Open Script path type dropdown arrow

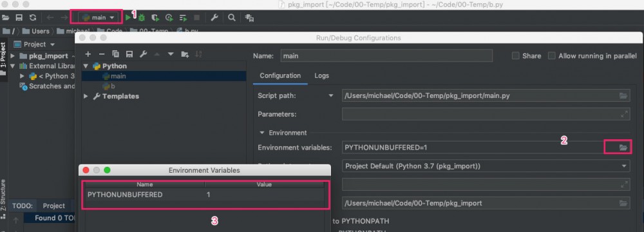click(330, 96)
